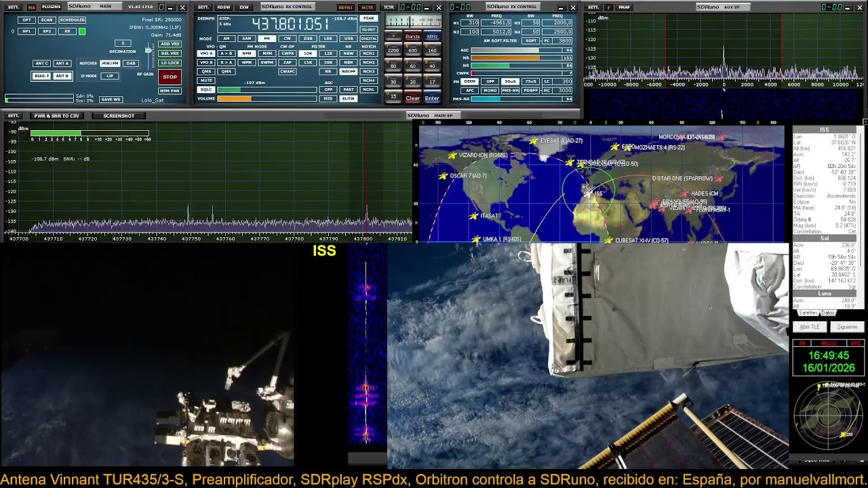Click keypad key 1 labeled 30
Screen dimensions: 868x488
point(393,81)
